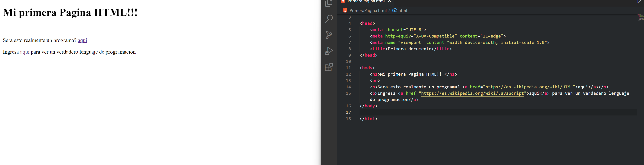Viewport: 644px width, 165px height.
Task: Close the PrimeraPagina.html editor tab
Action: pyautogui.click(x=389, y=1)
